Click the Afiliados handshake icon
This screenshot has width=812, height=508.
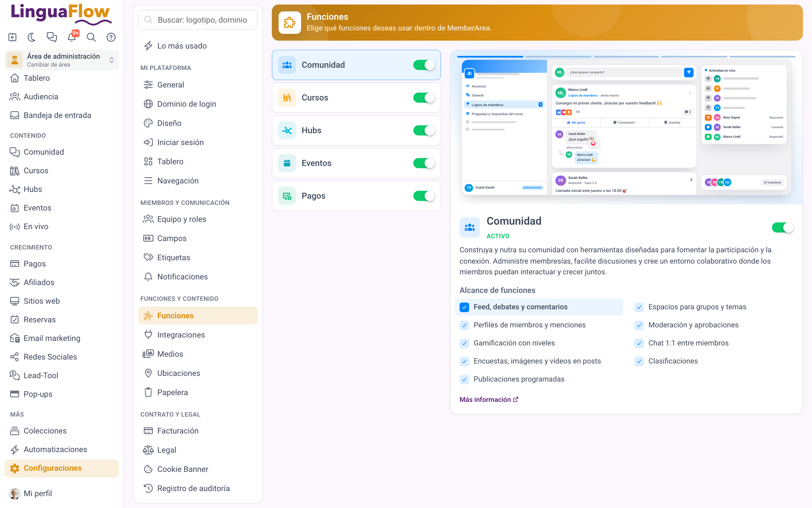coord(14,283)
